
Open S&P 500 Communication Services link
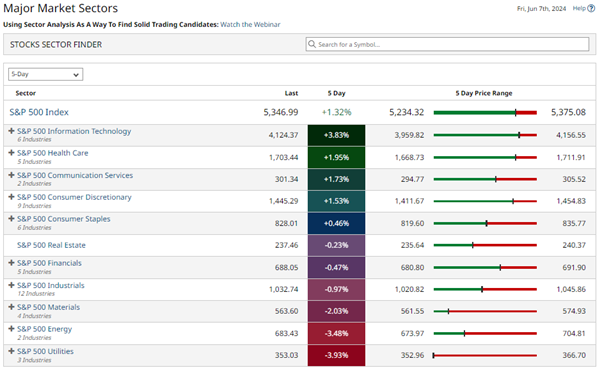pyautogui.click(x=75, y=175)
